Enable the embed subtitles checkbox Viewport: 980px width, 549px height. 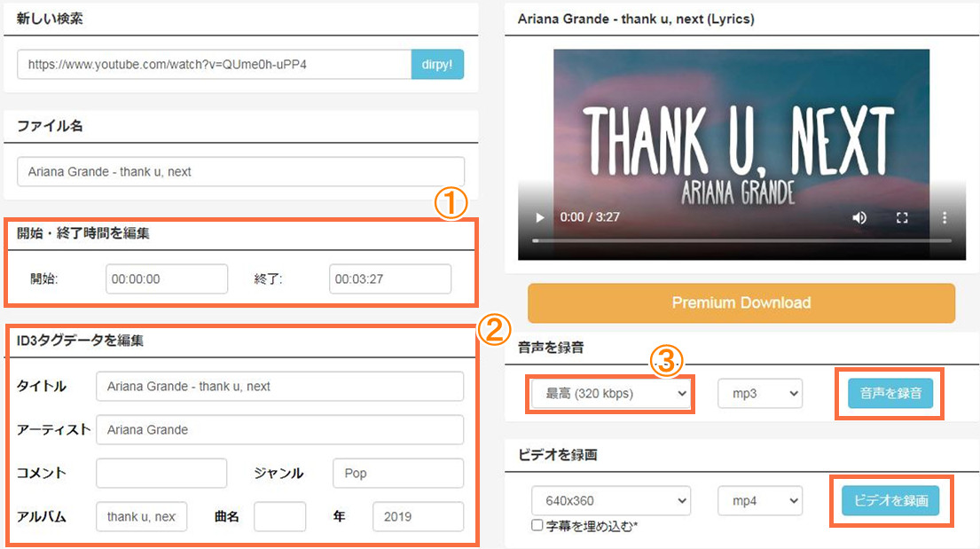click(x=537, y=525)
